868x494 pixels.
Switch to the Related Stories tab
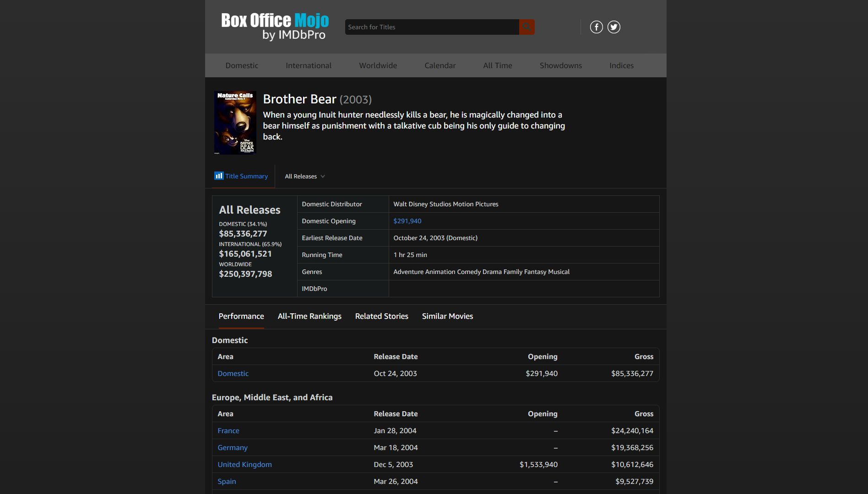pos(382,316)
